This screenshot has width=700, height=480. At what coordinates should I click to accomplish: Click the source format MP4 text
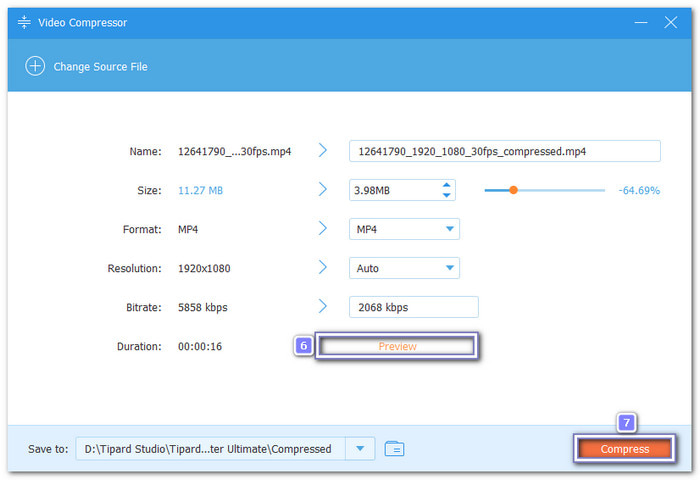[x=188, y=230]
